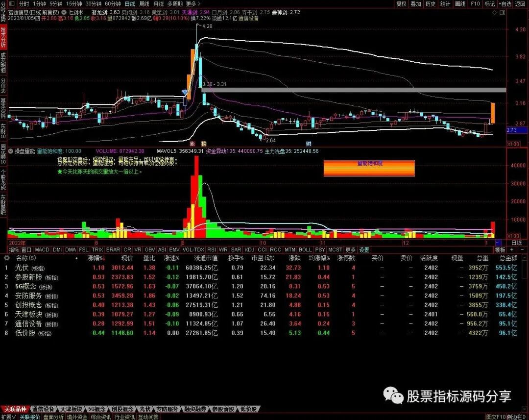Viewport: 529px width, 420px height.
Task: Open indicator 设置 settings
Action: tap(364, 250)
